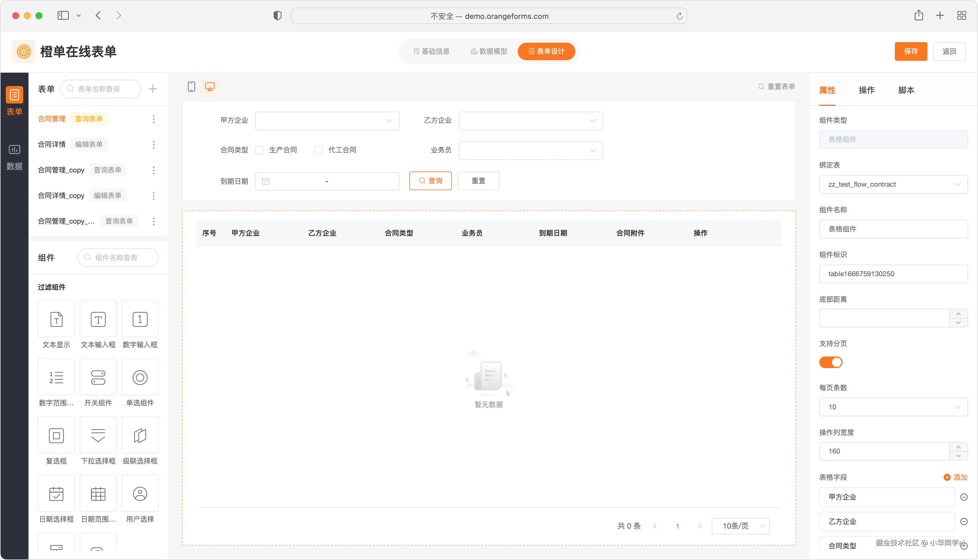Expand the 每页条数 dropdown
The height and width of the screenshot is (560, 978).
893,407
